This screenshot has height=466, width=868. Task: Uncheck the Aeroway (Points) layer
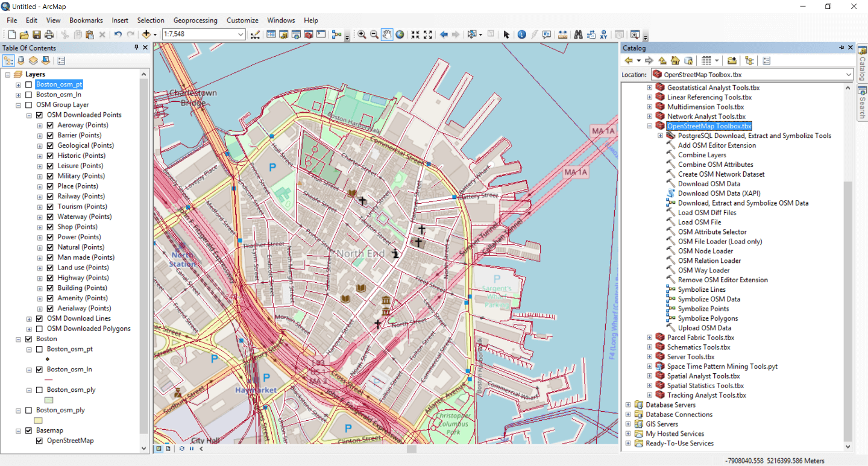click(51, 125)
